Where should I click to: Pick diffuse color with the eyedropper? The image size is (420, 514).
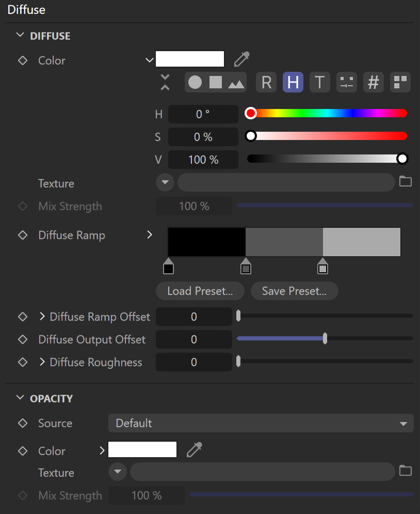(241, 59)
